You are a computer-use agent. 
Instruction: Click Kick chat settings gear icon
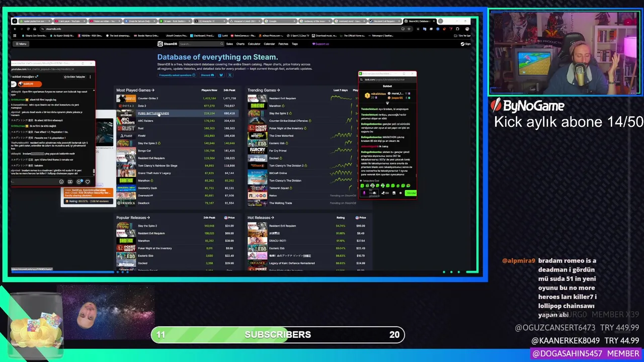(x=400, y=193)
